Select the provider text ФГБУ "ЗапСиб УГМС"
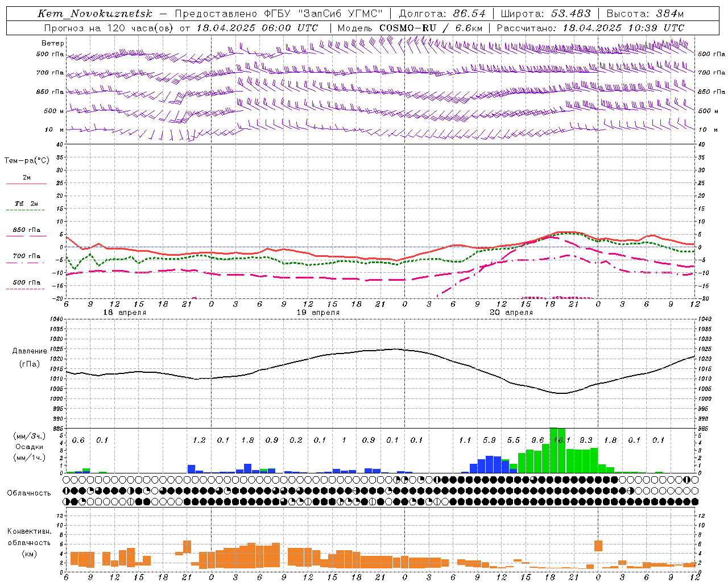Screen dimensions: 728x582 [324, 14]
